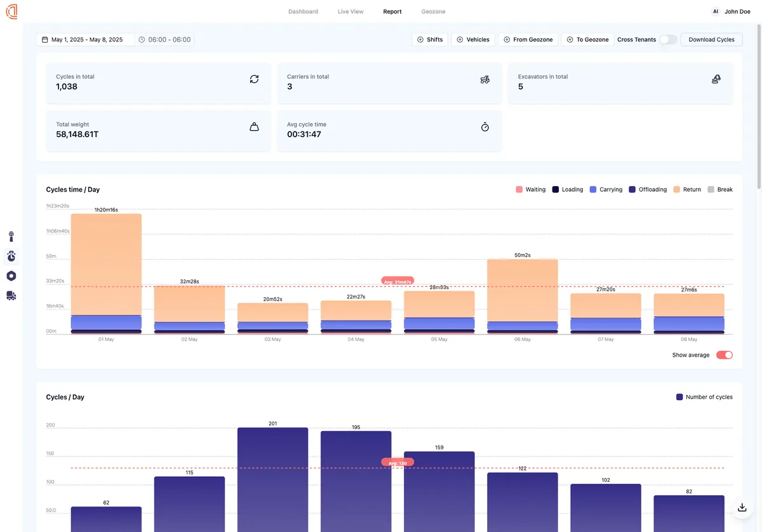Click the Download Cycles button
This screenshot has width=762, height=532.
711,39
